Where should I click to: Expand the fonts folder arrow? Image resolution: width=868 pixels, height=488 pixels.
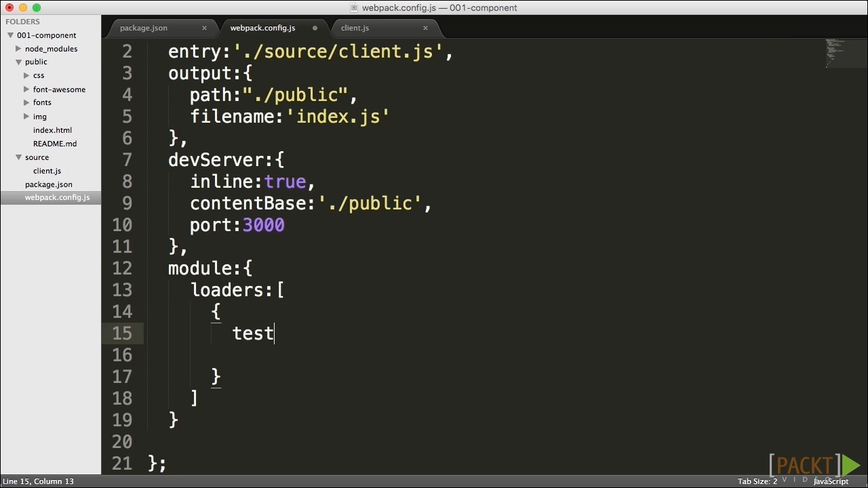tap(26, 102)
